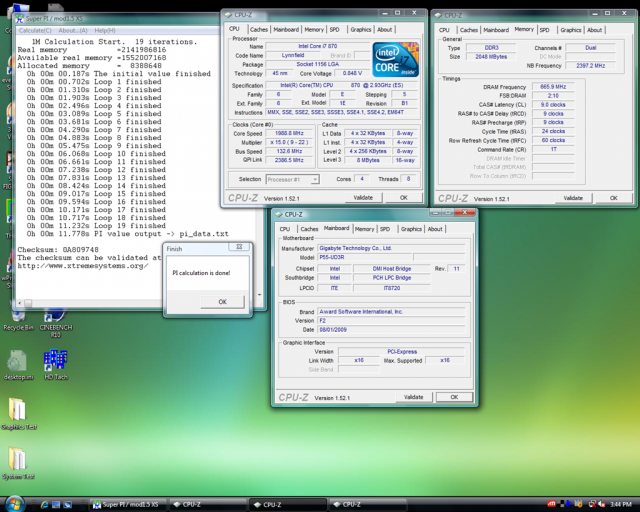
Task: Launch Internet Explorer from Quick Launch
Action: pyautogui.click(x=45, y=505)
